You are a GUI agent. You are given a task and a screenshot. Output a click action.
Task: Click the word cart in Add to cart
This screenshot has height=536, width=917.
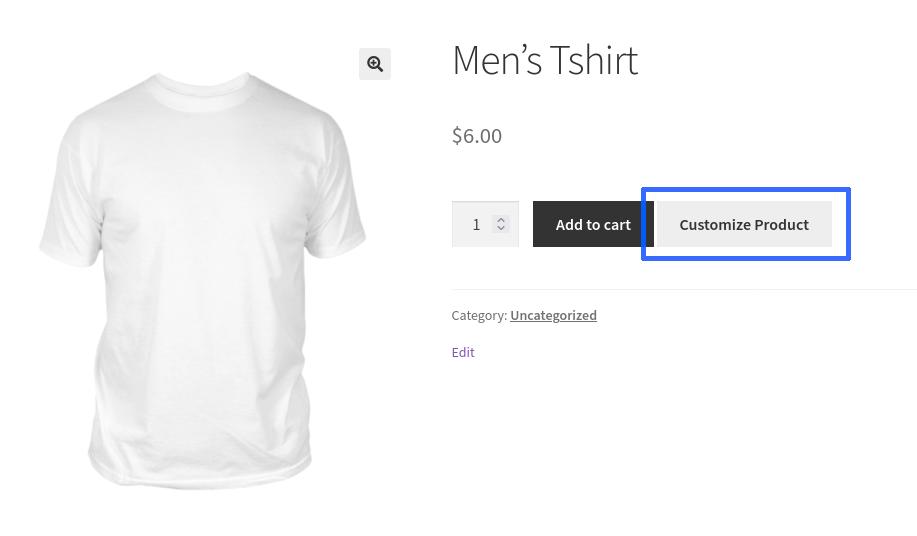616,224
